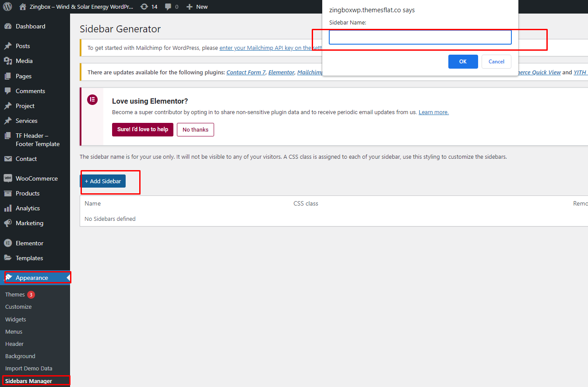Open the Contact Form 7 plugin link
This screenshot has width=588, height=387.
click(246, 72)
